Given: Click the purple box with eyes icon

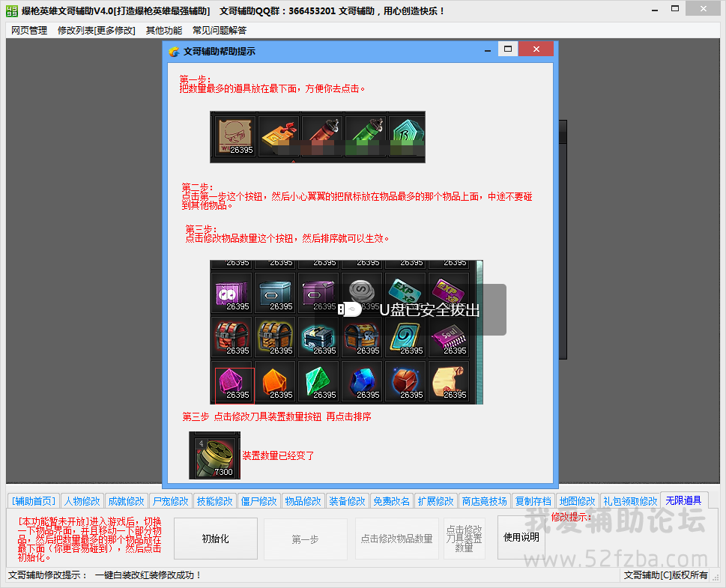Looking at the screenshot, I should tap(232, 294).
